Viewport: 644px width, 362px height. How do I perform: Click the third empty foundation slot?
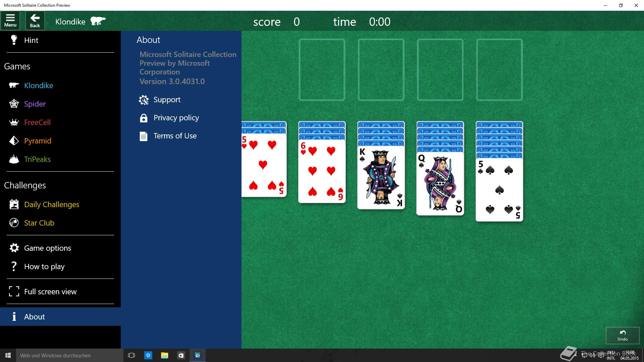point(440,70)
